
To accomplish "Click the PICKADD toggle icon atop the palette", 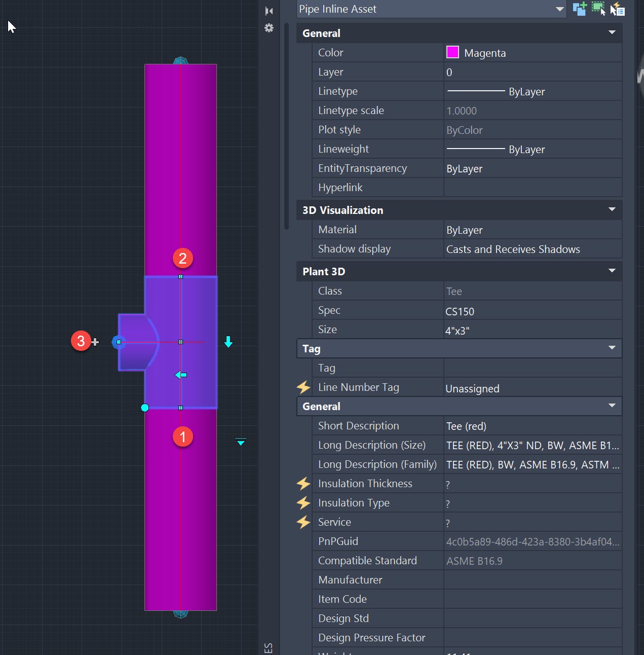I will coord(579,9).
